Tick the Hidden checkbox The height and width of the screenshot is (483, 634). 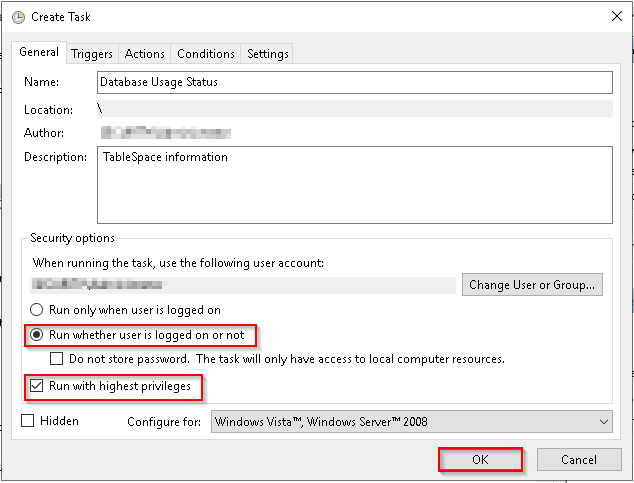28,421
